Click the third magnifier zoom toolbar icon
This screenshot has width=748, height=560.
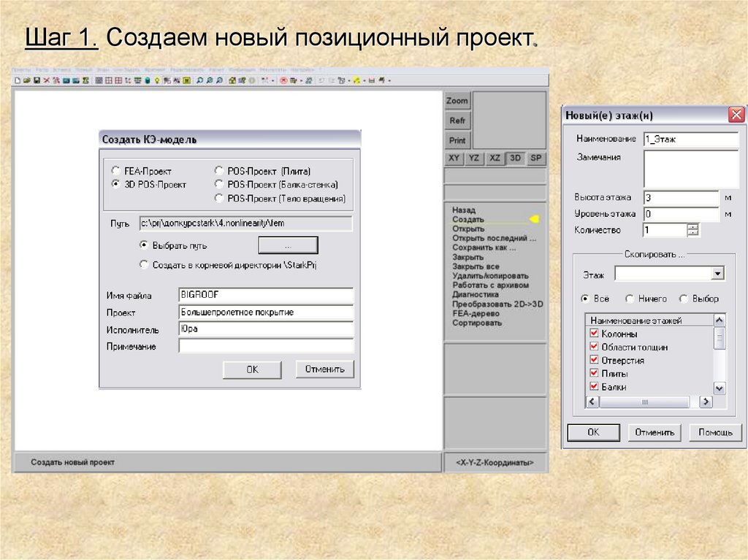[x=219, y=80]
